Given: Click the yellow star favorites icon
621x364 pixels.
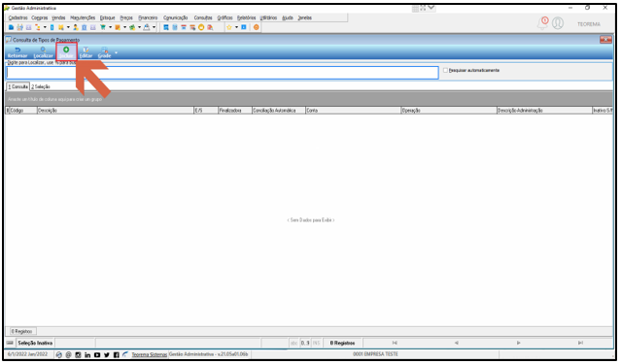Looking at the screenshot, I should pos(229,27).
